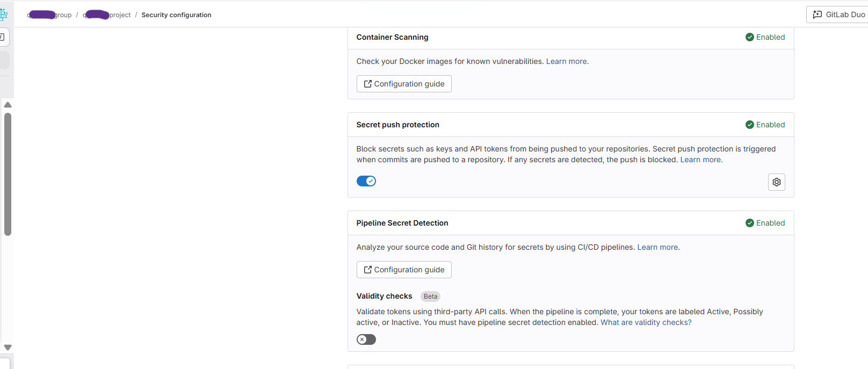Click Container Scanning green Enabled checkmark
Image resolution: width=868 pixels, height=369 pixels.
749,37
